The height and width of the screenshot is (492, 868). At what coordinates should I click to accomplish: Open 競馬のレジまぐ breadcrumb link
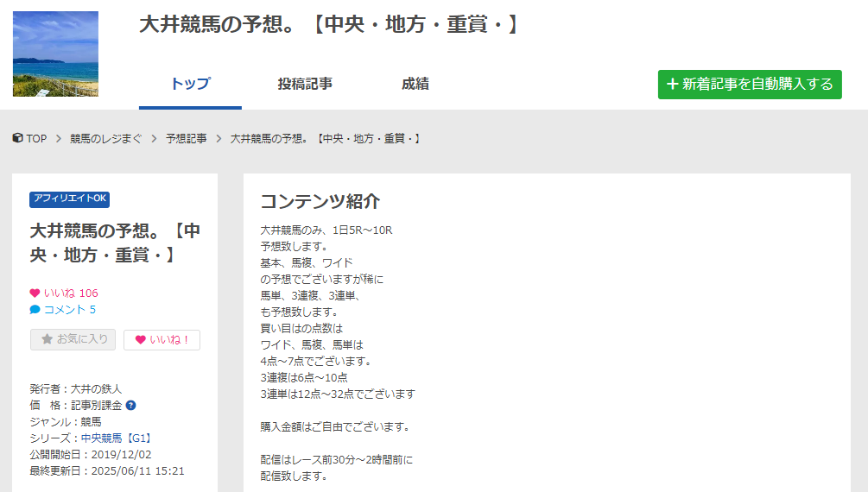pos(105,138)
